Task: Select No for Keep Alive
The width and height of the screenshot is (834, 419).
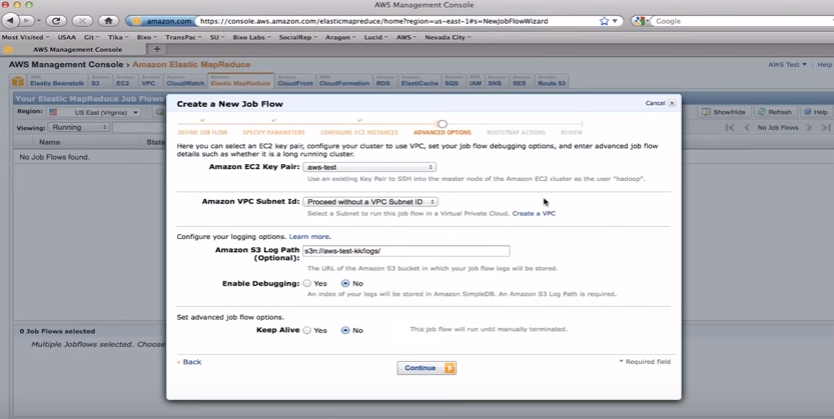Action: click(345, 330)
